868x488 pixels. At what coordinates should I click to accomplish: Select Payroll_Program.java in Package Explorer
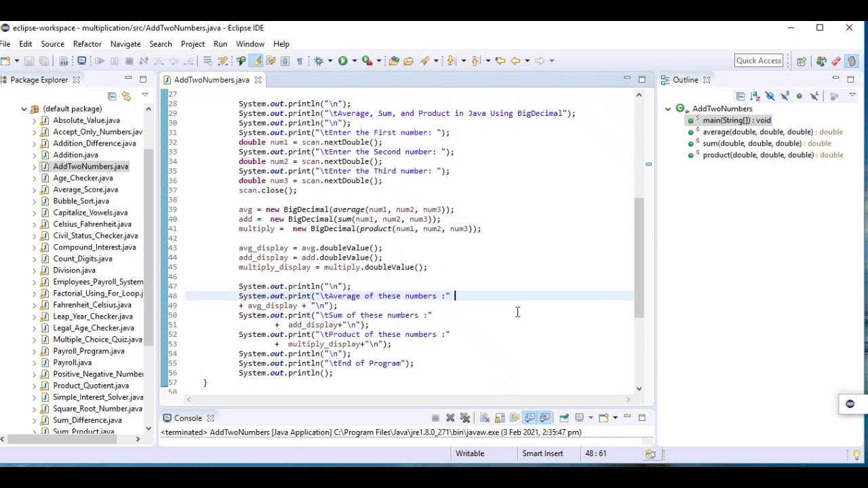88,351
